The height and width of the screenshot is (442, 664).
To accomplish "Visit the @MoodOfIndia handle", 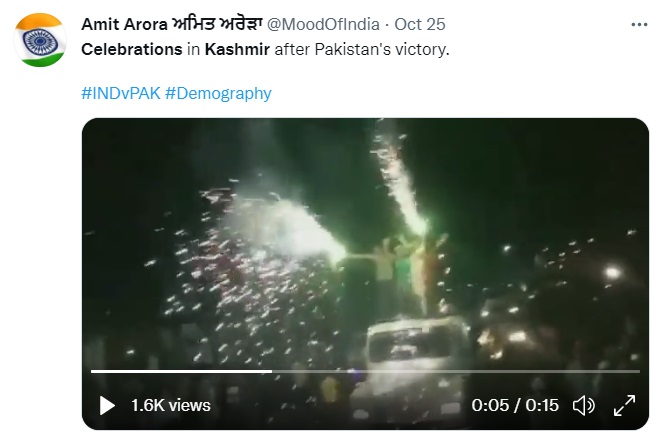I will [323, 25].
